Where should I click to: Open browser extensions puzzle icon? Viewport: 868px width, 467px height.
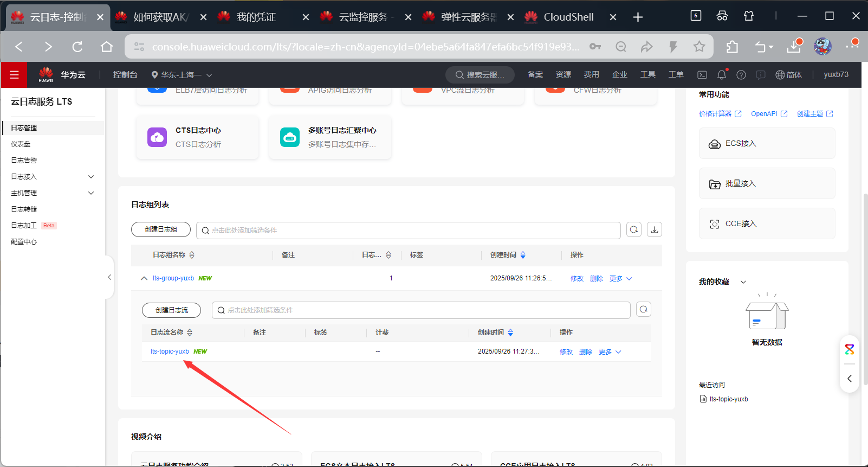[x=732, y=47]
